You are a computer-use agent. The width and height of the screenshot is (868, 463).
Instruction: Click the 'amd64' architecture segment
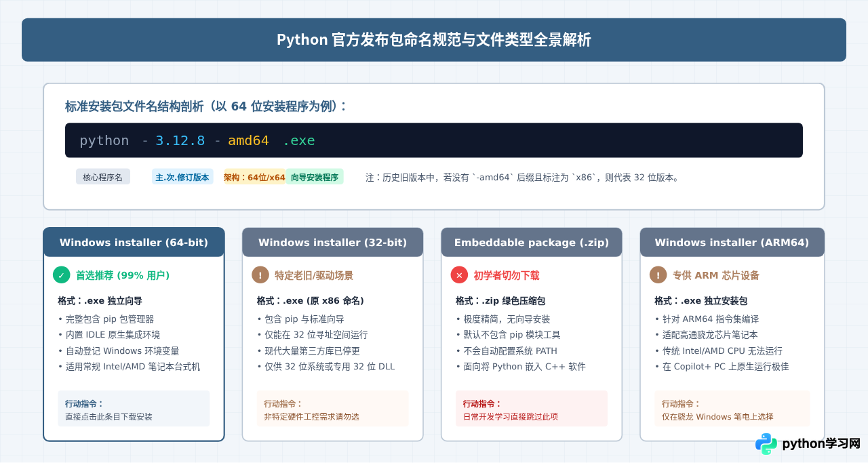click(248, 140)
